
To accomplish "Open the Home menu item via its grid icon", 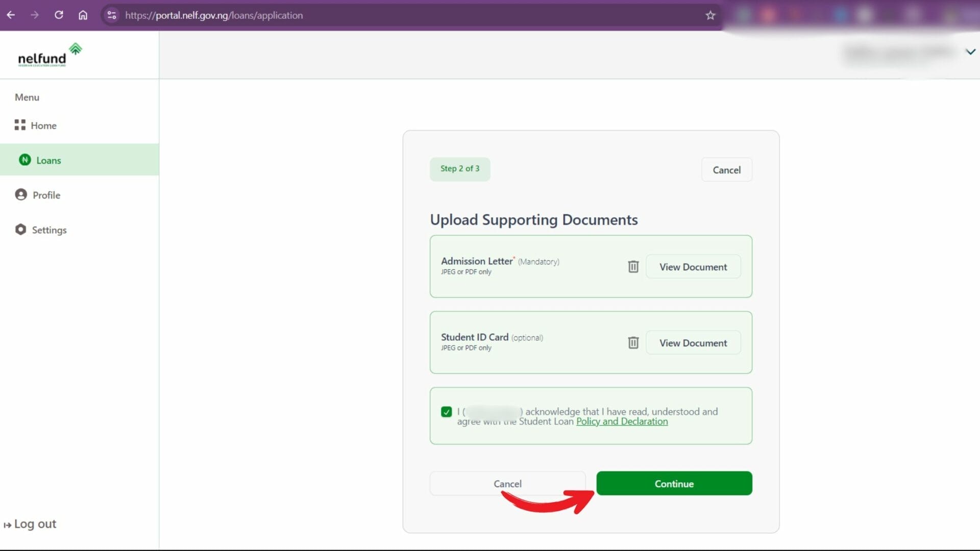I will [20, 125].
